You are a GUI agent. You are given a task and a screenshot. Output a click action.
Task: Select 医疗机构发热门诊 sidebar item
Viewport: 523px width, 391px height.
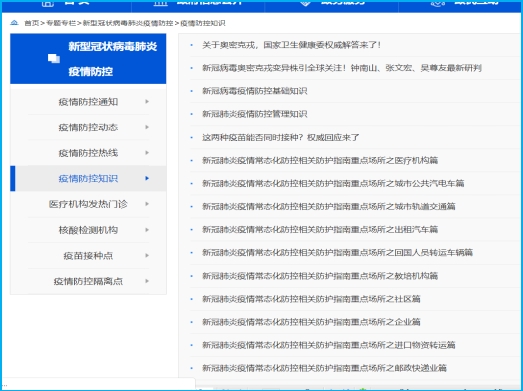click(x=88, y=204)
